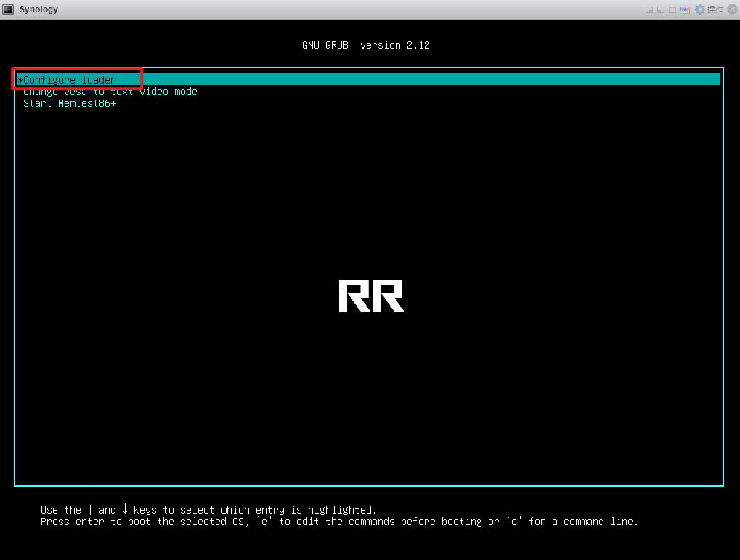
Task: Click the Synology window title text
Action: pyautogui.click(x=38, y=9)
